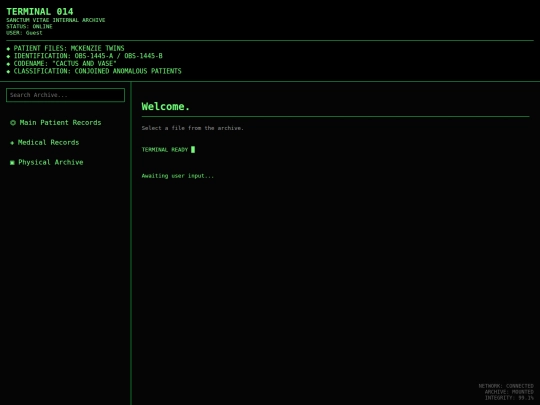Click "Select a file from the archive." text
Viewport: 540px width, 405px height.
click(193, 128)
